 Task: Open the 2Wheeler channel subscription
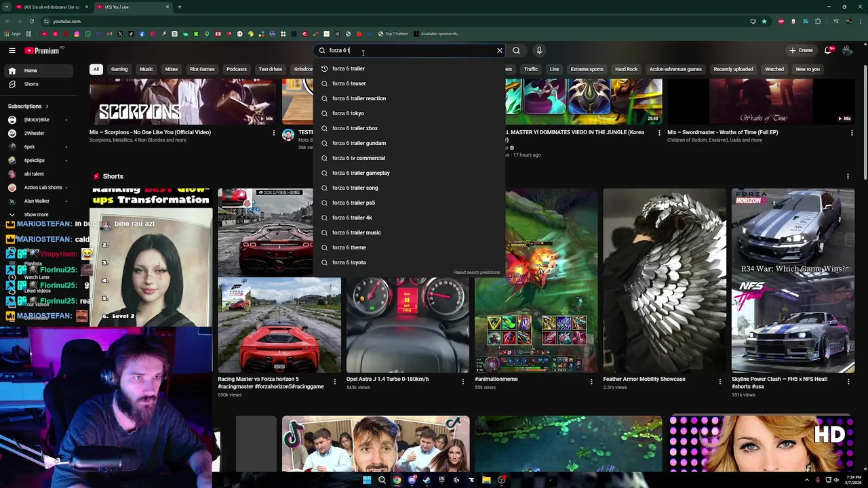[x=34, y=134]
